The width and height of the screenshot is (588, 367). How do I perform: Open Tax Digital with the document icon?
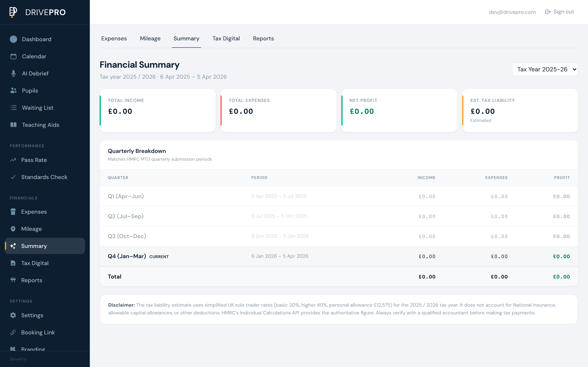[13, 263]
